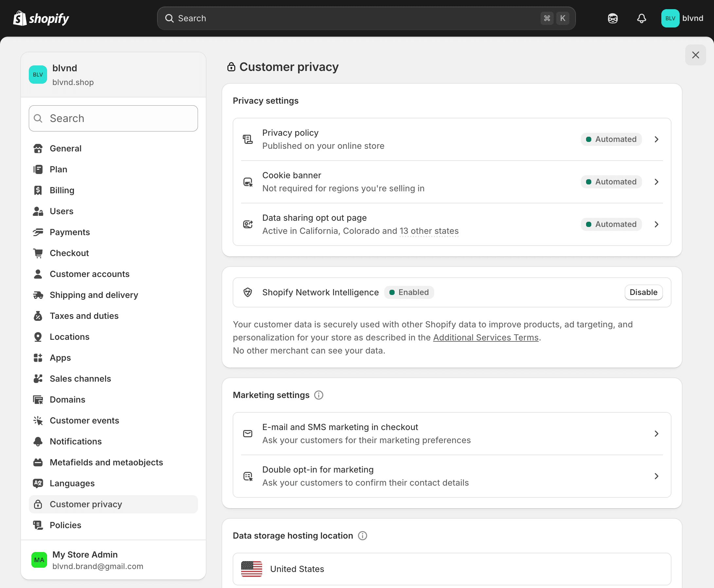The width and height of the screenshot is (714, 588).
Task: Open the blvnd account menu at top right
Action: [x=682, y=18]
